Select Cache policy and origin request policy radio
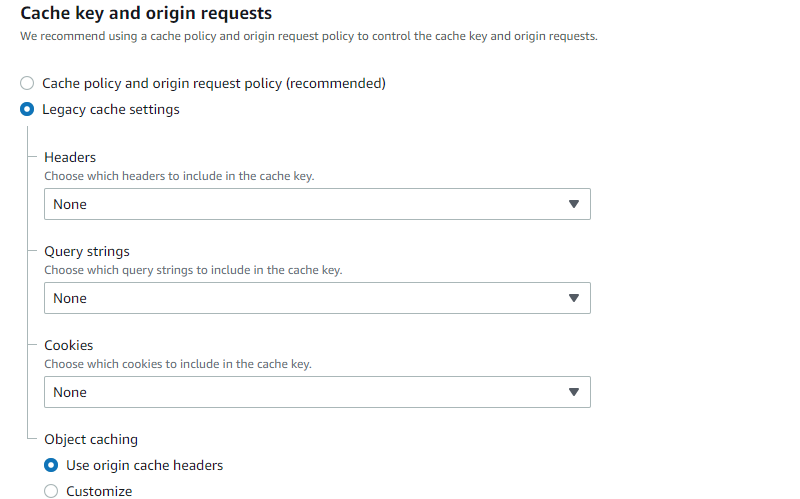800x499 pixels. click(x=28, y=83)
